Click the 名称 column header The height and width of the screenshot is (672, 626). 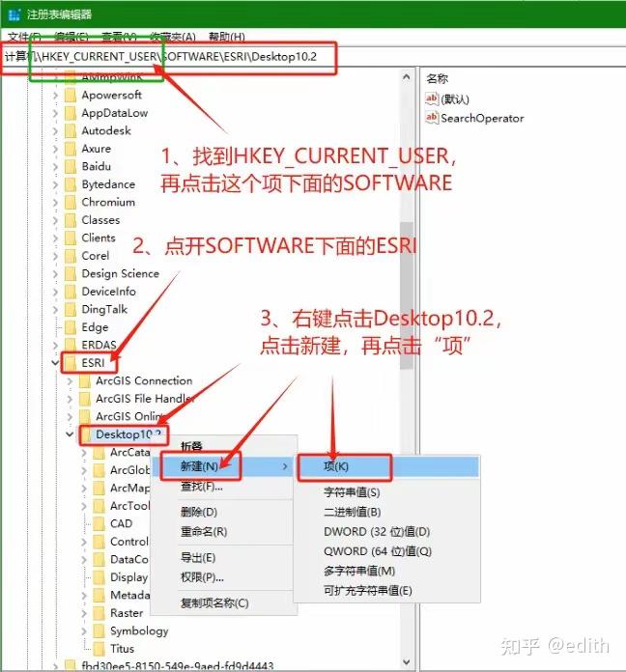pyautogui.click(x=437, y=78)
